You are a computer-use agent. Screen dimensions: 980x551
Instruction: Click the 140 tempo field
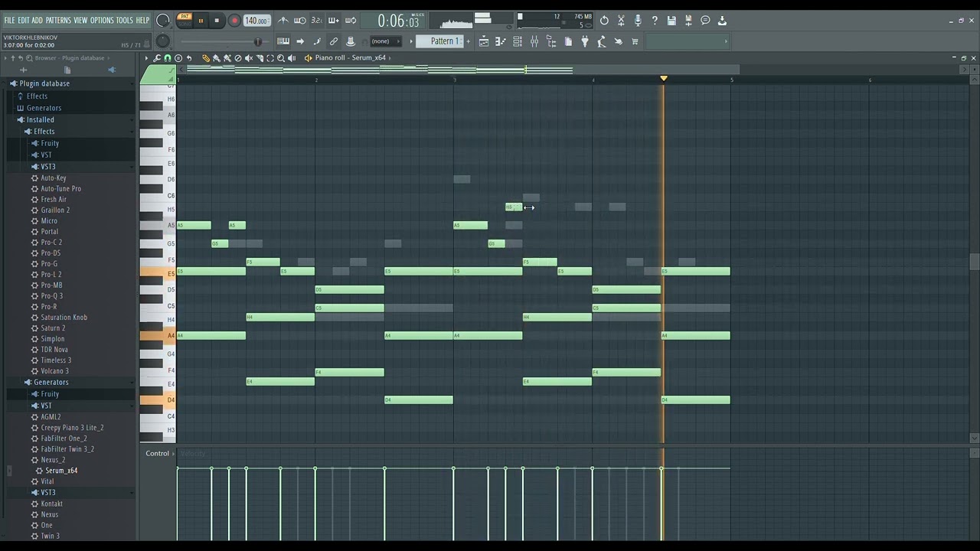257,21
